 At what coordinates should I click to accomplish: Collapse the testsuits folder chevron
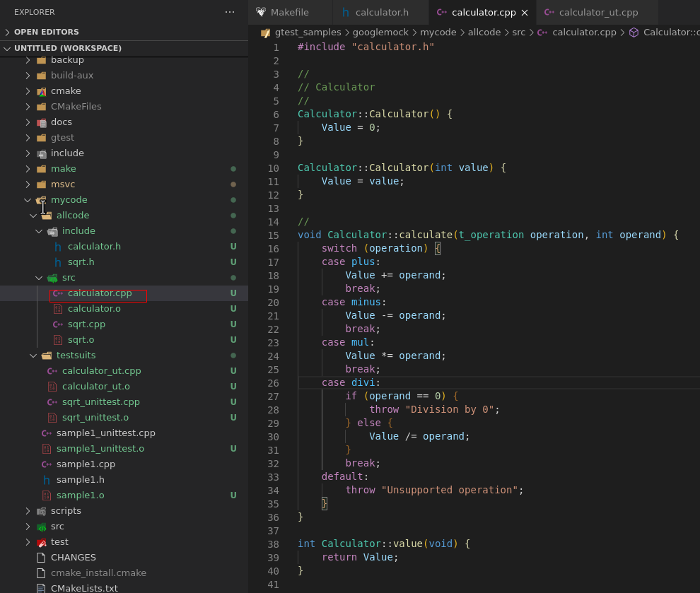pos(33,356)
